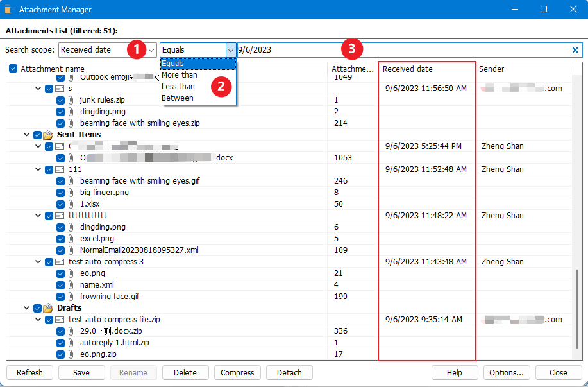Viewport: 588px width, 387px height.
Task: Click the open folder icon beside Sent Items
Action: point(47,135)
